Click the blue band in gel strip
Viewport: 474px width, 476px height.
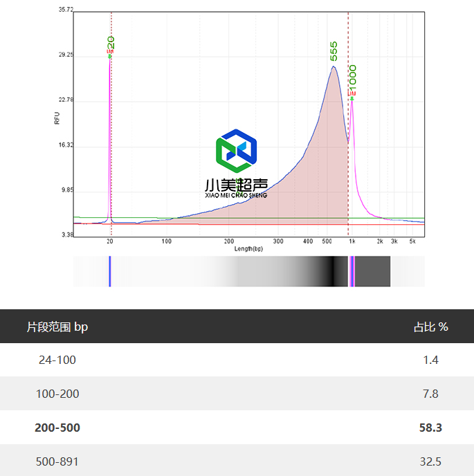pos(109,271)
